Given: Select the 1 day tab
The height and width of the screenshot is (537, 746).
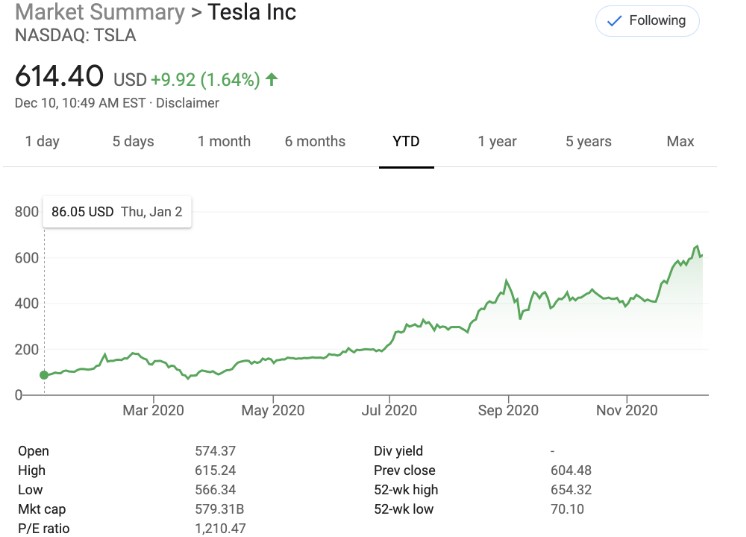Looking at the screenshot, I should [42, 141].
